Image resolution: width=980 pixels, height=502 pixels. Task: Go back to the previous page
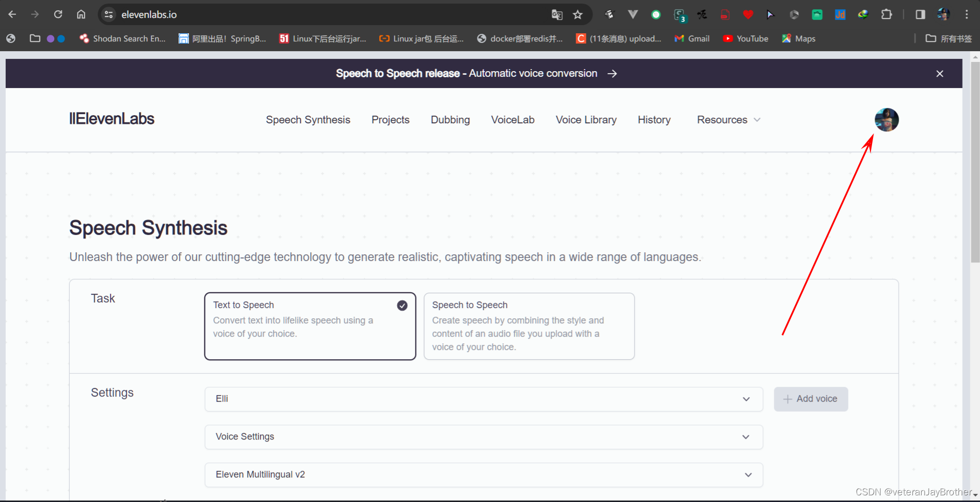(x=12, y=14)
